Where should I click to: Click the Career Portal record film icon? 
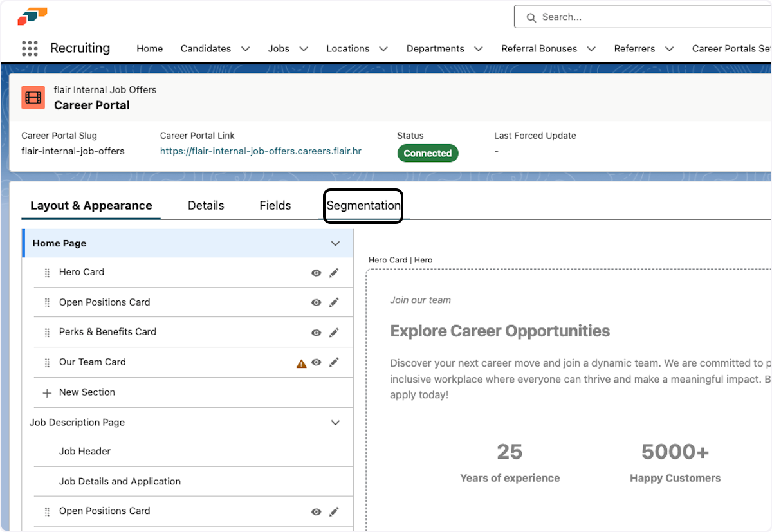[33, 98]
